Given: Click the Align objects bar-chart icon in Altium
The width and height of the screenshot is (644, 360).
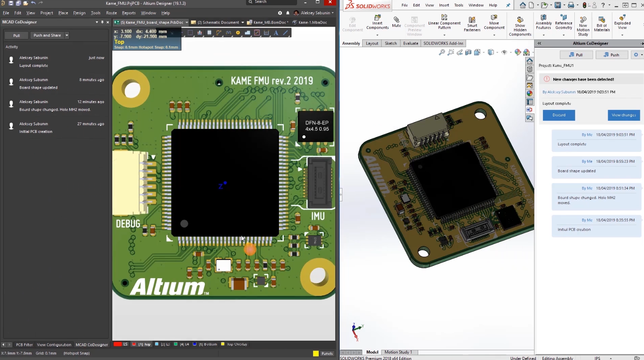Looking at the screenshot, I should pyautogui.click(x=200, y=33).
